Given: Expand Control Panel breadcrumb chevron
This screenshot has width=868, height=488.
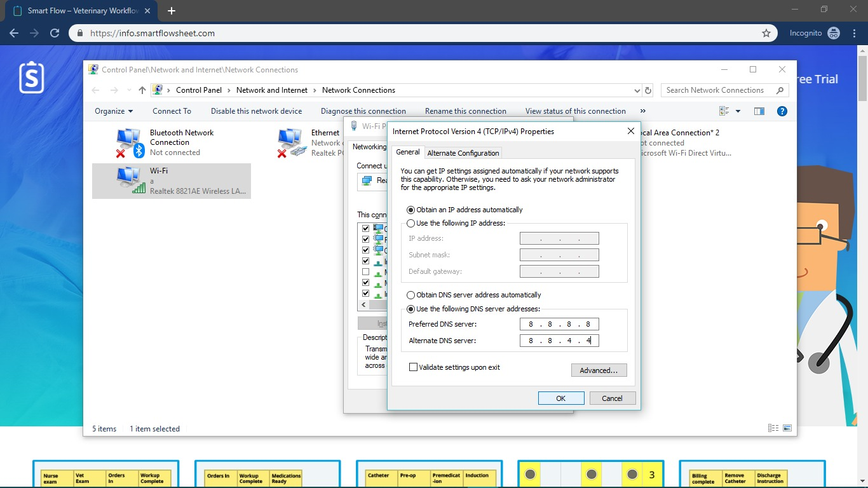Looking at the screenshot, I should pos(229,90).
